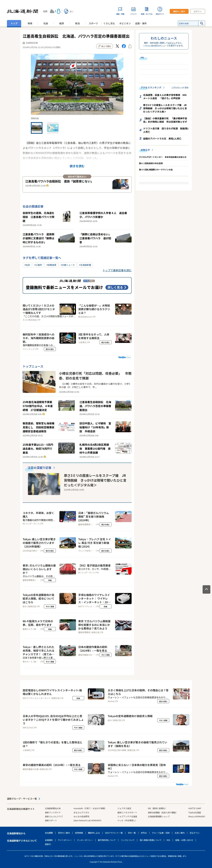212x868 pixels.
Task: Open 札幌市の北4西3街区再開発 article
Action: point(95,449)
